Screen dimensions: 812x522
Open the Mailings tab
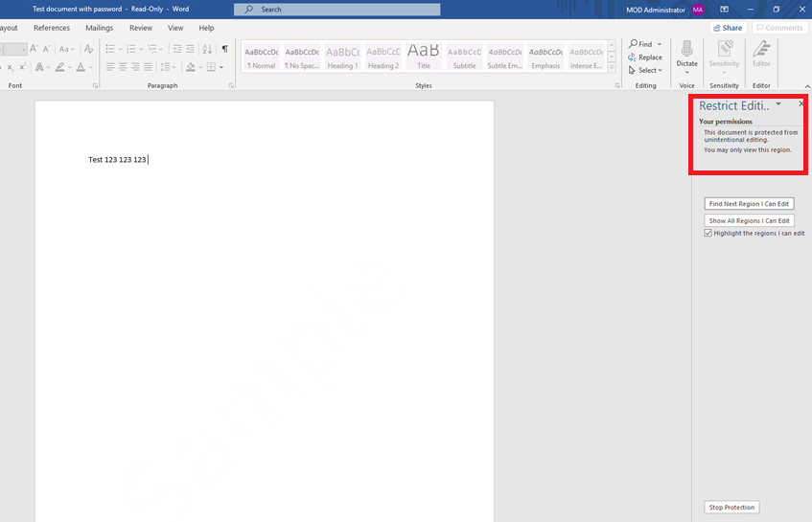point(99,28)
